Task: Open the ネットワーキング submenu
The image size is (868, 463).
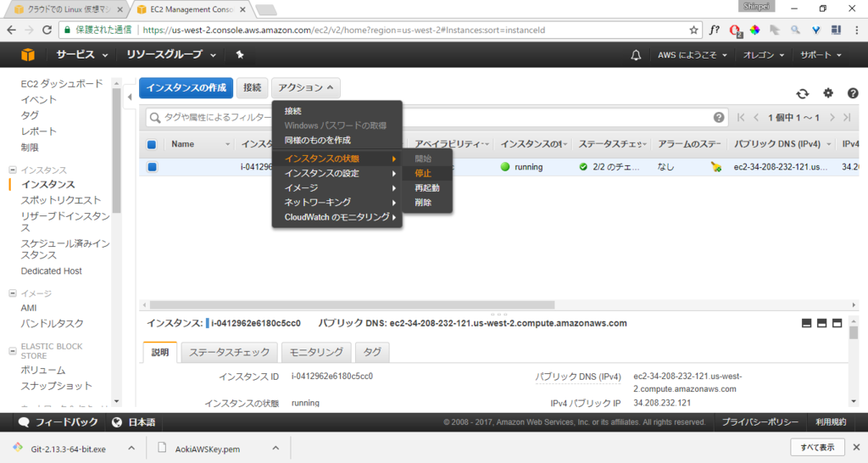Action: (x=337, y=202)
